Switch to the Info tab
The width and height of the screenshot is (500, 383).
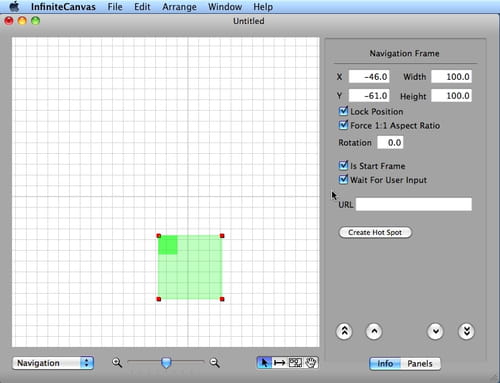point(385,363)
